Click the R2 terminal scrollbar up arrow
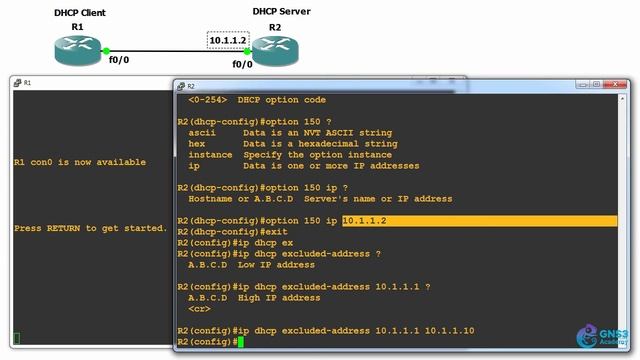The height and width of the screenshot is (360, 640). click(622, 99)
